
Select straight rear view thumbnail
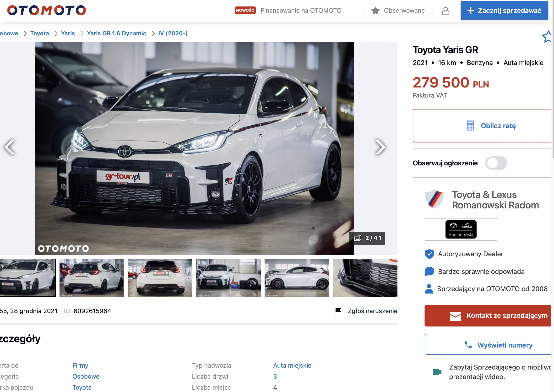click(x=160, y=278)
